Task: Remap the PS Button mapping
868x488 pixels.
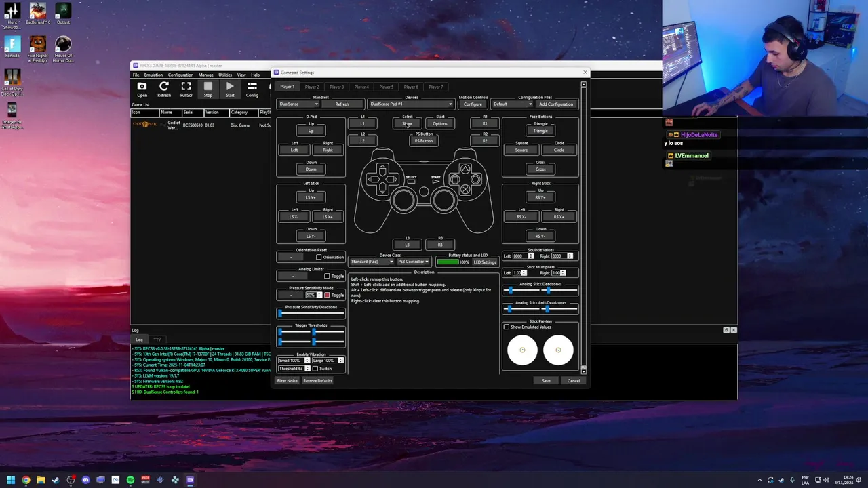Action: 424,140
